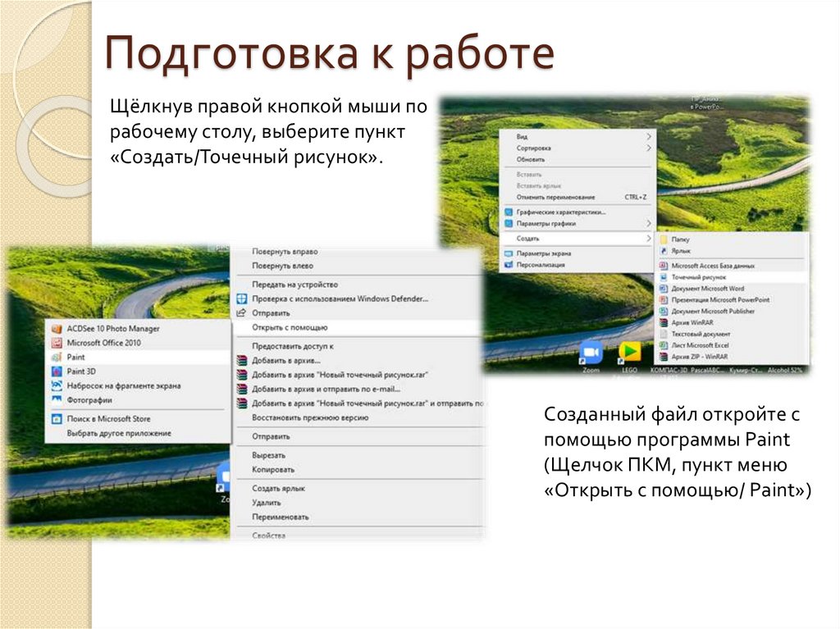The height and width of the screenshot is (629, 840).
Task: Click the Microsoft Office 2010 icon
Action: click(57, 343)
